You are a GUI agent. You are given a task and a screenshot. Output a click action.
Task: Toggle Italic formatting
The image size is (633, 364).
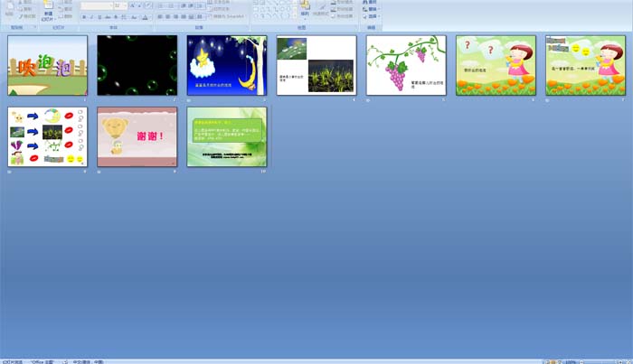tap(91, 17)
